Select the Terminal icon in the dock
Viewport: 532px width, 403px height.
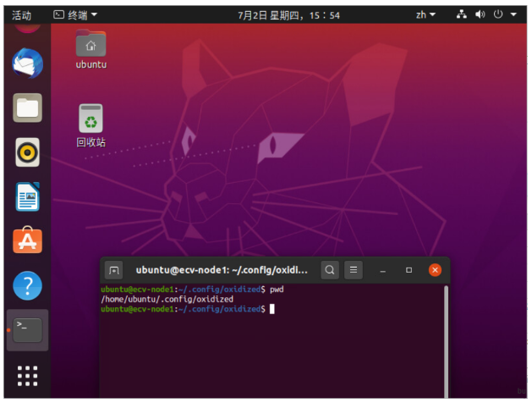point(27,330)
